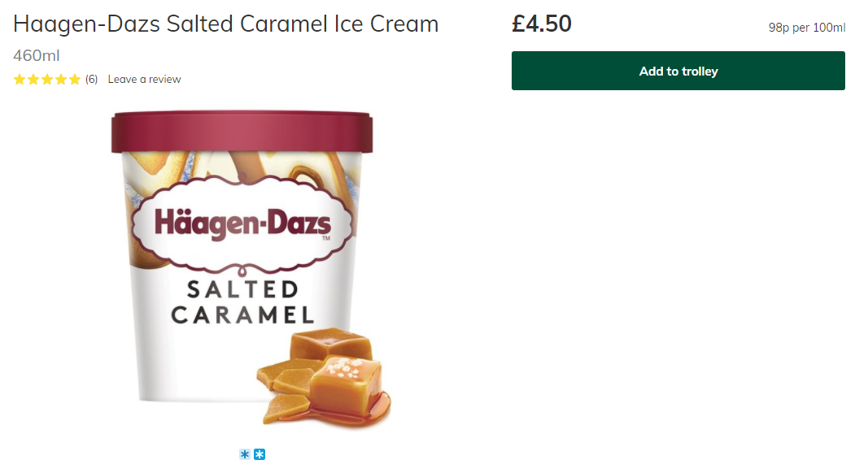
Task: Select the fourth rating star
Action: click(61, 79)
